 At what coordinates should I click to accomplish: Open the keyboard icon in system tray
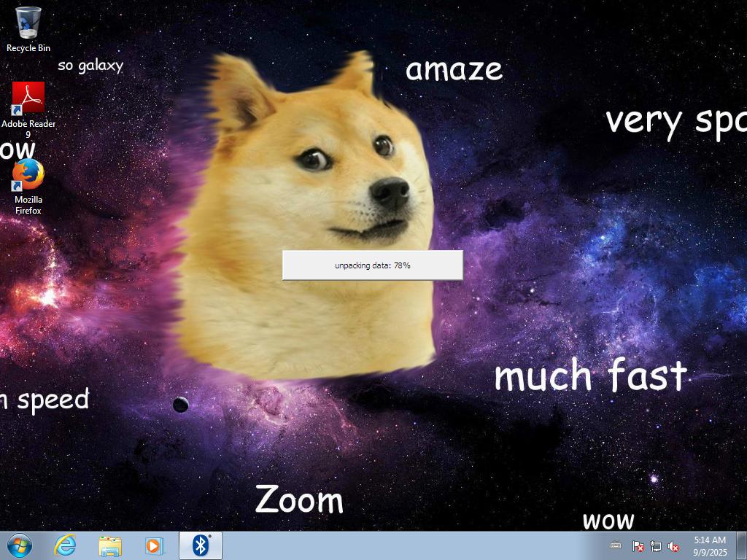pyautogui.click(x=616, y=545)
